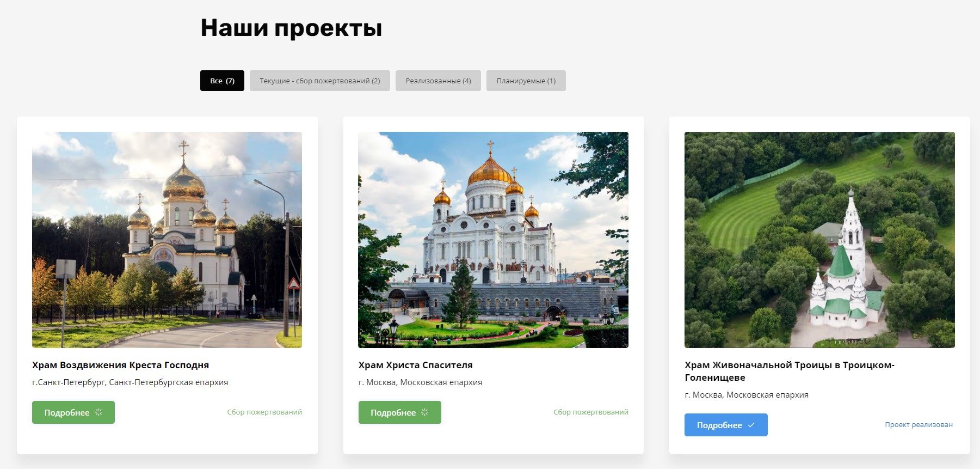The width and height of the screenshot is (980, 469).
Task: Click the 'Наши проекты' heading
Action: pos(291,28)
